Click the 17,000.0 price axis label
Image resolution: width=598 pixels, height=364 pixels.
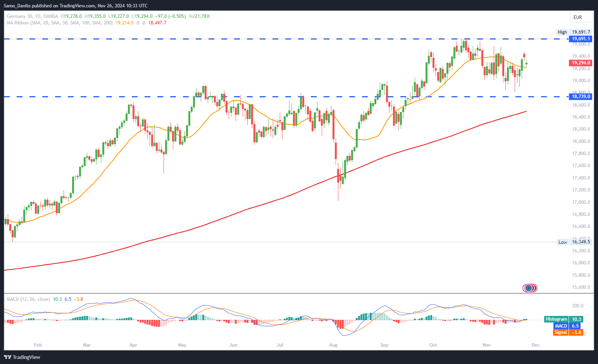pos(581,202)
